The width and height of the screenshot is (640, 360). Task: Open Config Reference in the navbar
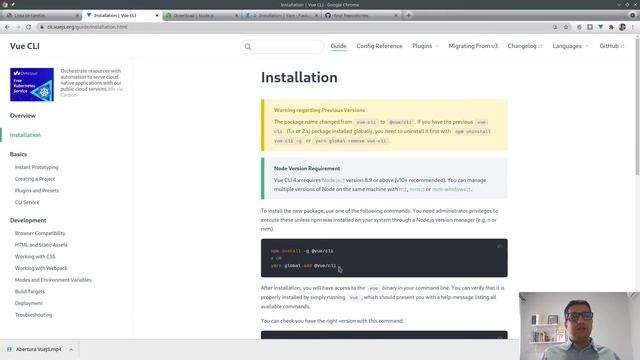click(x=379, y=46)
